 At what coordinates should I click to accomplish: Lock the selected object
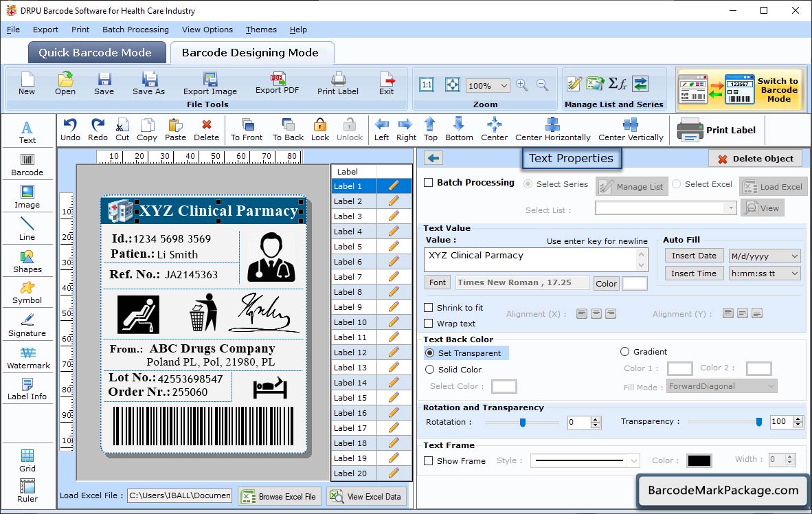click(320, 130)
